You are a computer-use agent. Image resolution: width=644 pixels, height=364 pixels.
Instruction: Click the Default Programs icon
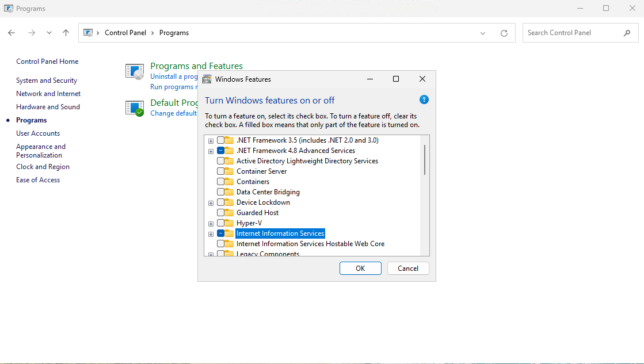tap(135, 108)
